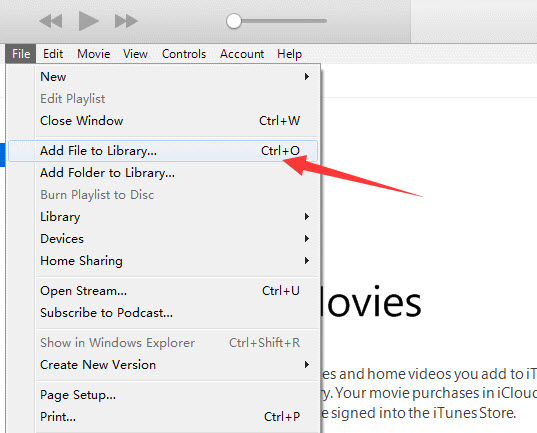The image size is (537, 433).
Task: Close the open File menu
Action: pyautogui.click(x=21, y=54)
